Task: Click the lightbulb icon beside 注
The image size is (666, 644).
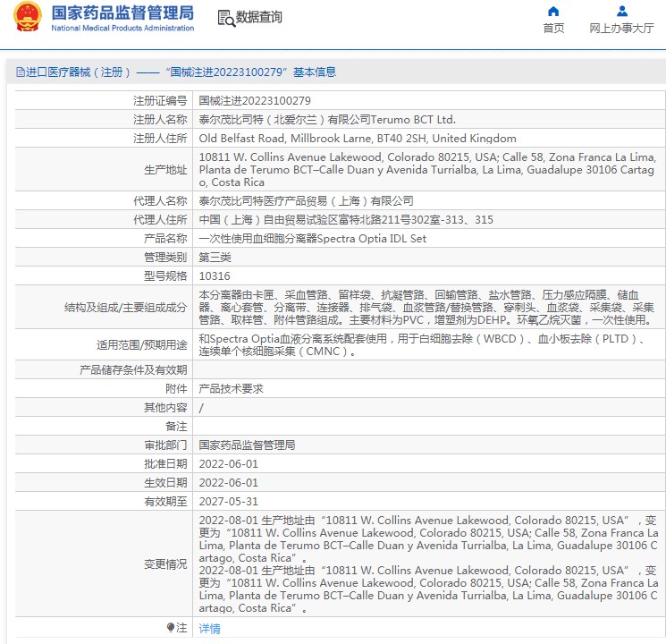Action: pyautogui.click(x=171, y=627)
